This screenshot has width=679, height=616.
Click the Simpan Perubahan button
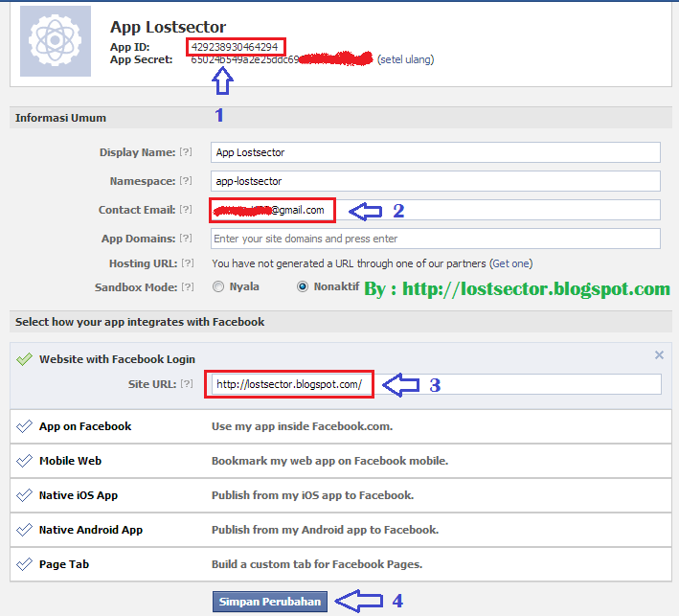pyautogui.click(x=270, y=602)
